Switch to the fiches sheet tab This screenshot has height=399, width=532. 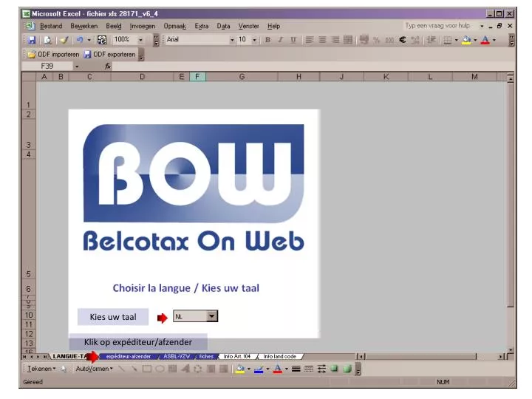point(206,357)
